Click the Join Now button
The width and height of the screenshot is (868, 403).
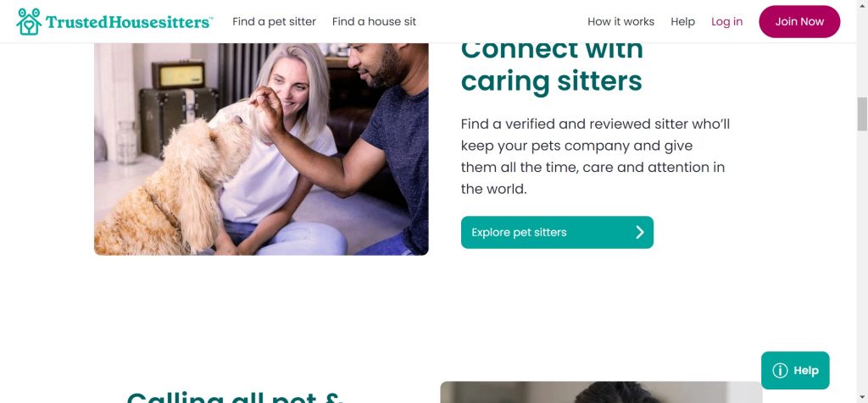pyautogui.click(x=799, y=21)
